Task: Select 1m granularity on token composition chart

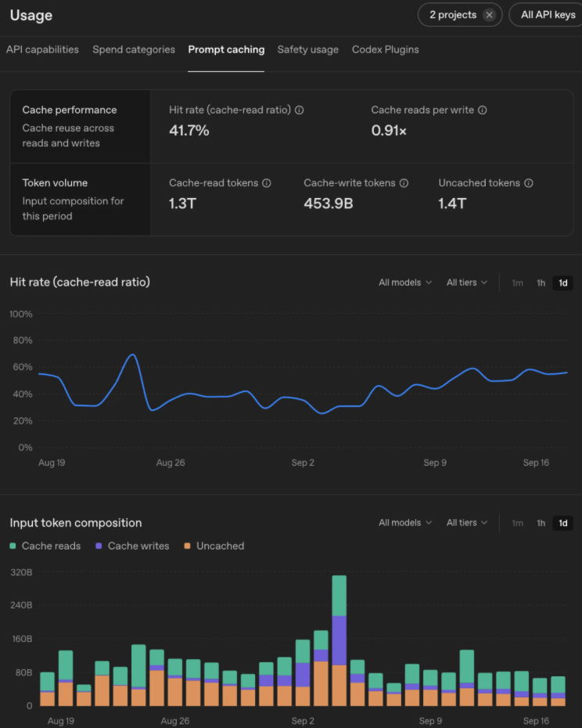Action: tap(518, 523)
